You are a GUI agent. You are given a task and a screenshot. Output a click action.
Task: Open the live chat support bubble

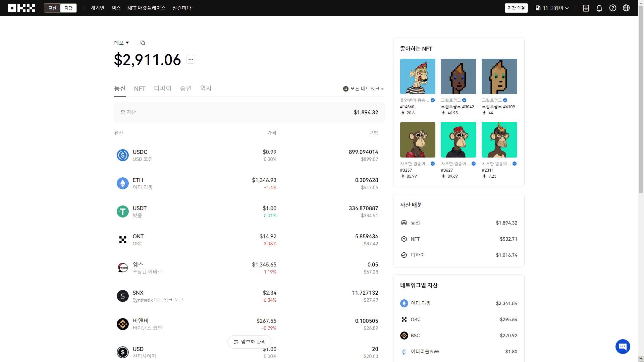[623, 346]
